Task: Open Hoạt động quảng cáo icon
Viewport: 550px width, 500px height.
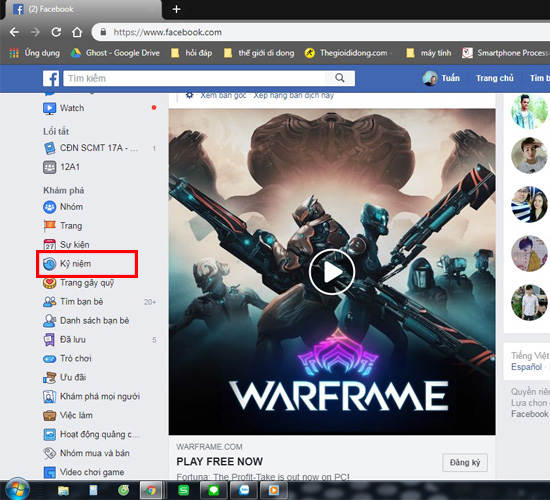Action: [49, 435]
